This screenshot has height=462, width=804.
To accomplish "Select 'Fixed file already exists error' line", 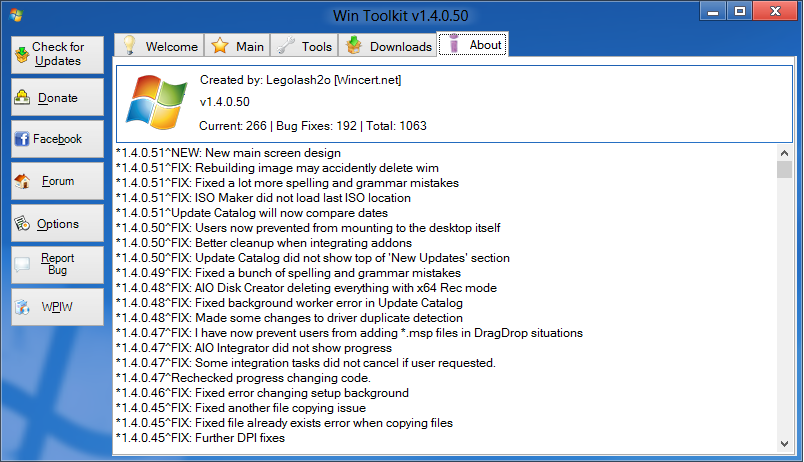I will point(285,423).
